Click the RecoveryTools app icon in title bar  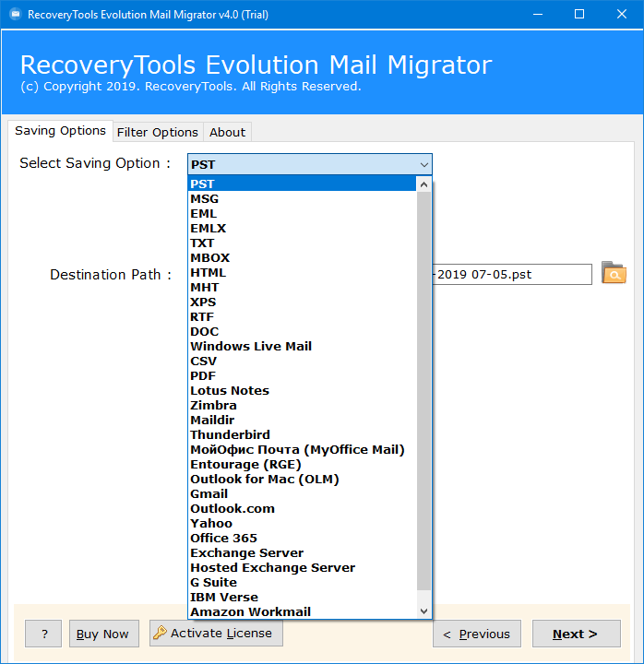click(16, 15)
